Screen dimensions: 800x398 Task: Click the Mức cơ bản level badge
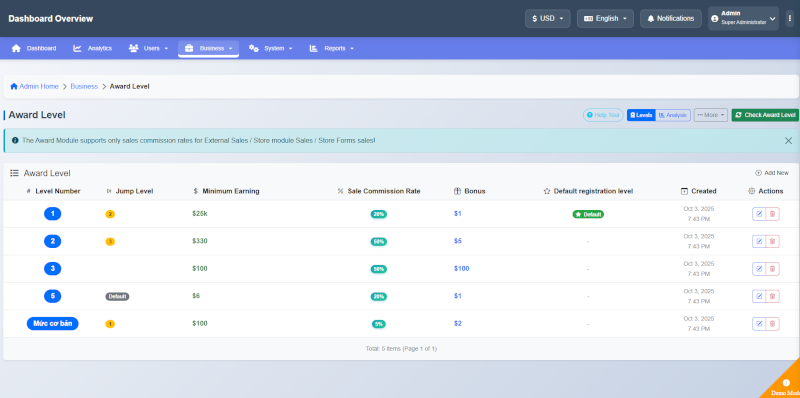[53, 324]
